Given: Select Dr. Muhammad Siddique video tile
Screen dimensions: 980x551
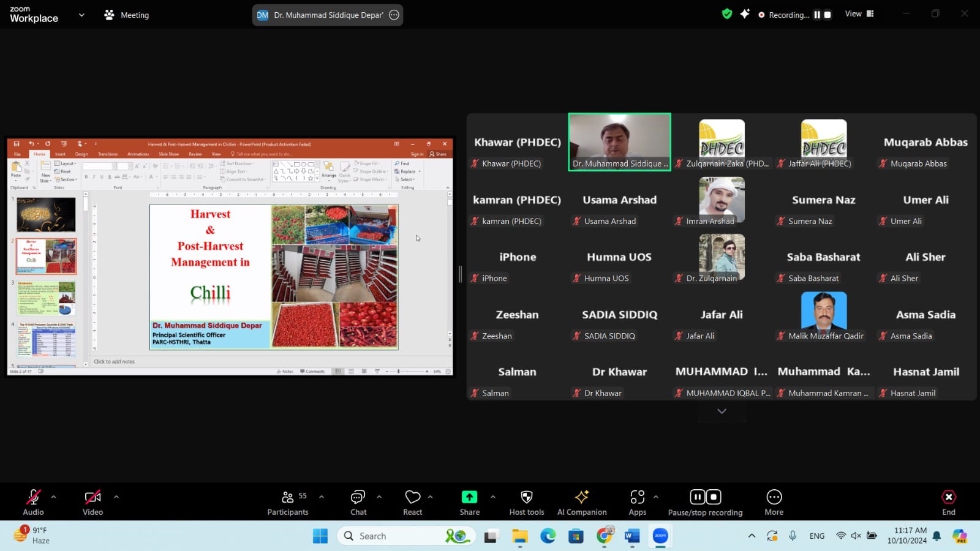Looking at the screenshot, I should pyautogui.click(x=619, y=141).
